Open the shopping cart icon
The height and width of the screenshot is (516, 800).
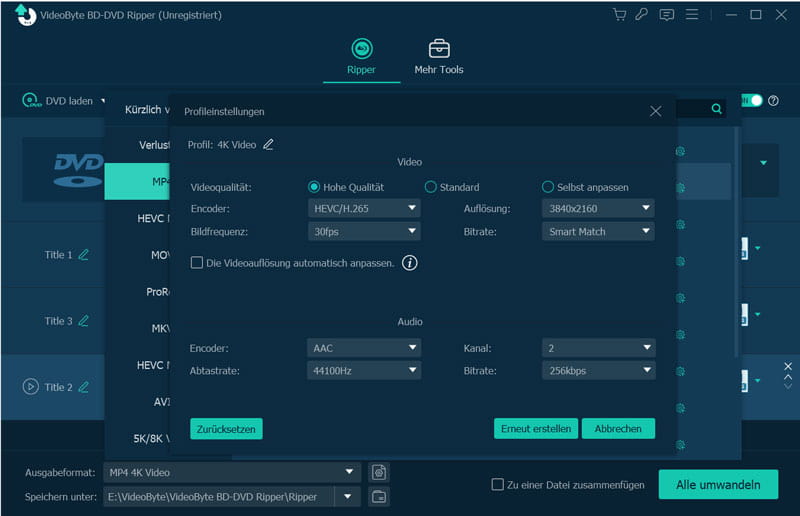click(x=619, y=14)
